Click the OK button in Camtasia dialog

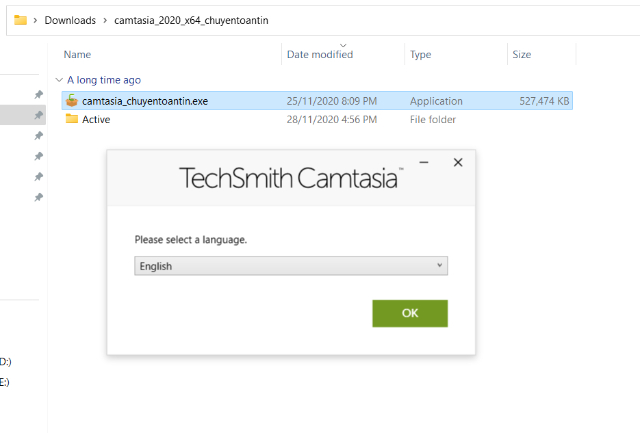click(x=410, y=313)
